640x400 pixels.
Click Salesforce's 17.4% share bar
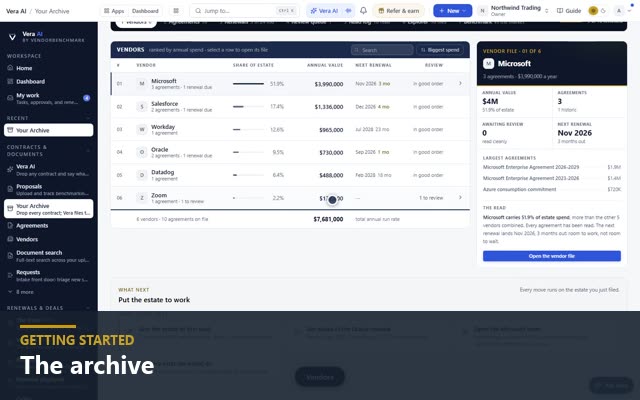pos(248,107)
